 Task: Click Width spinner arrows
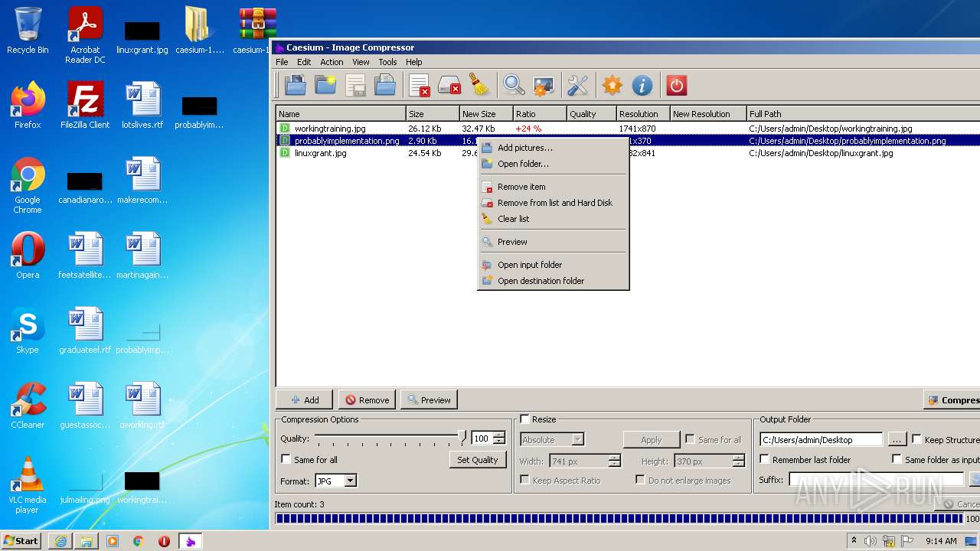click(x=615, y=461)
